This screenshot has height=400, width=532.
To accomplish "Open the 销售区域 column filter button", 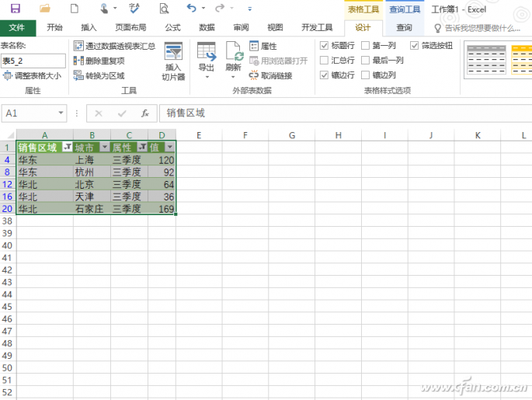I will coord(68,148).
